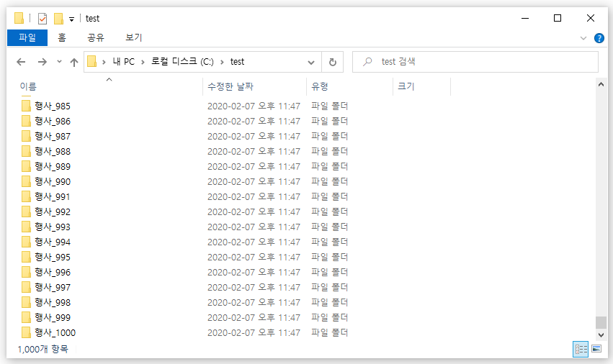Click test breadcrumb in address bar
This screenshot has width=613, height=364.
tap(237, 62)
